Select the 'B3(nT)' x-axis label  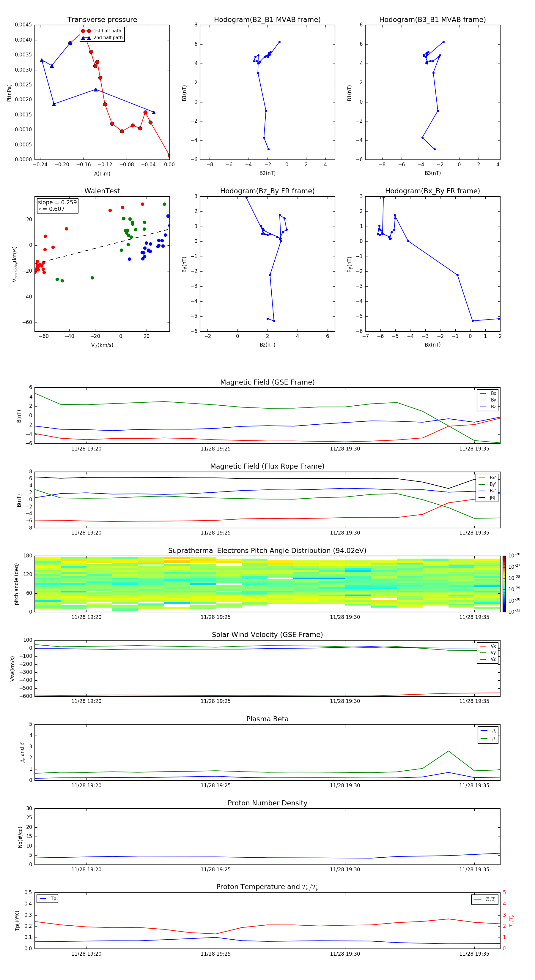[432, 173]
